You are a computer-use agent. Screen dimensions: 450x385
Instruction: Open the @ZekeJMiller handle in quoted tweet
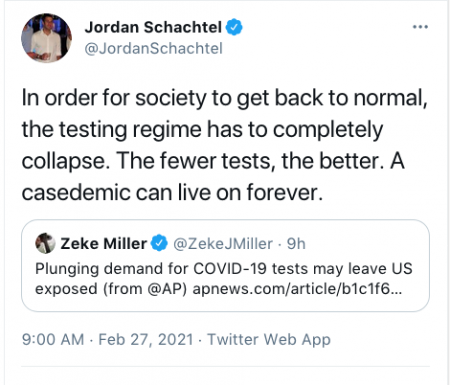click(x=223, y=244)
